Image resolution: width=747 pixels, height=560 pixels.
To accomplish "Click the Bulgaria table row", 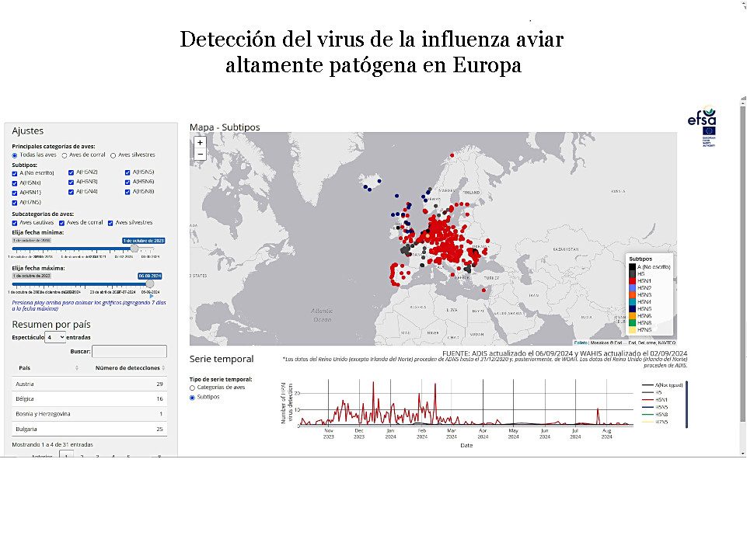I will point(89,429).
